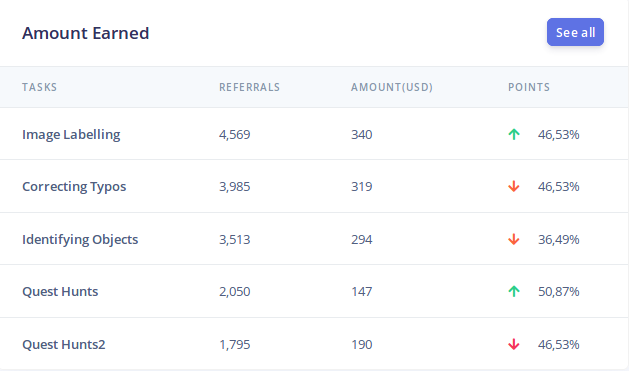629x371 pixels.
Task: Click the 36,49% points value
Action: click(x=558, y=239)
